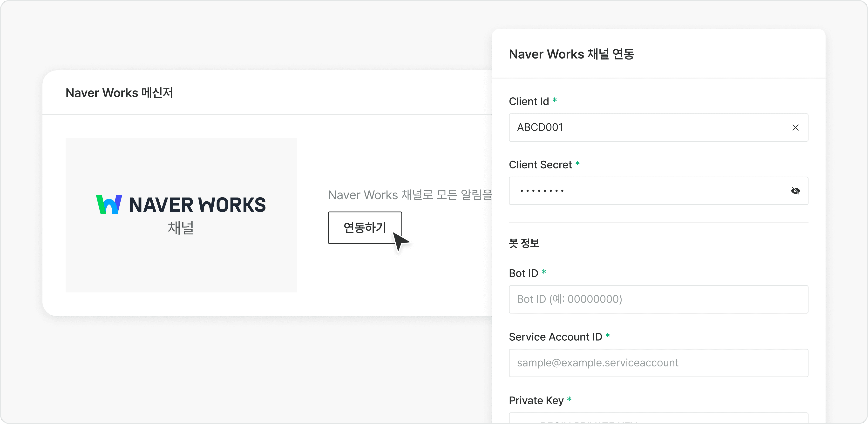Select the Service Account ID input field

click(658, 363)
